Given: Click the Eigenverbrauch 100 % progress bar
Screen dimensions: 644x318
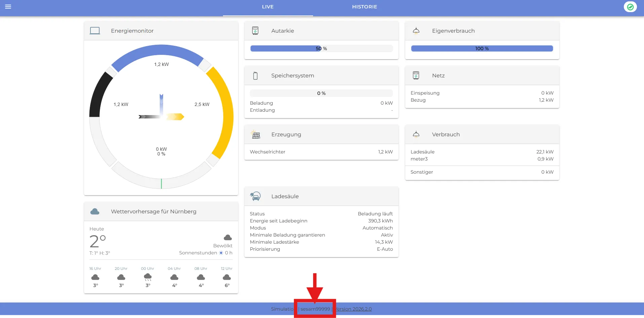Looking at the screenshot, I should (x=482, y=48).
